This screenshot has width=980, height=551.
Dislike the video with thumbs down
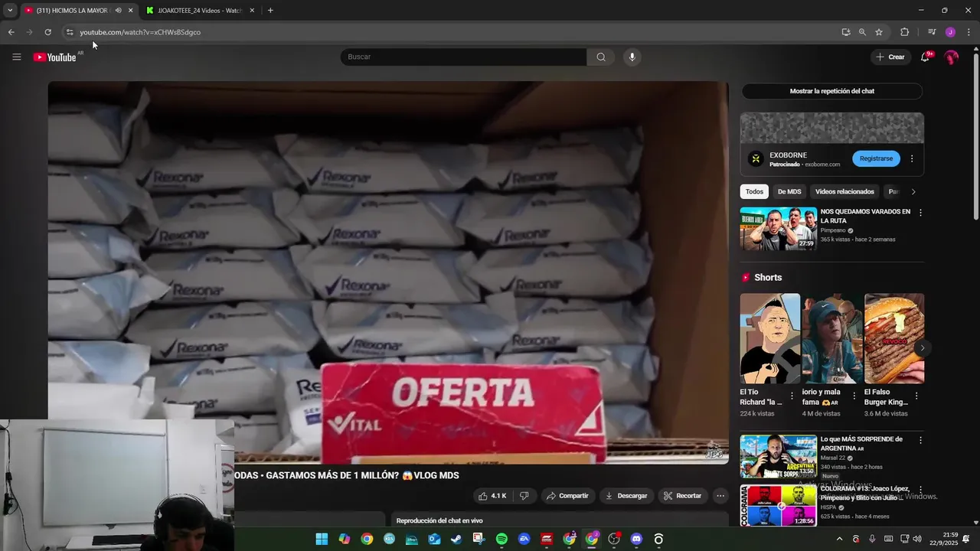click(524, 496)
